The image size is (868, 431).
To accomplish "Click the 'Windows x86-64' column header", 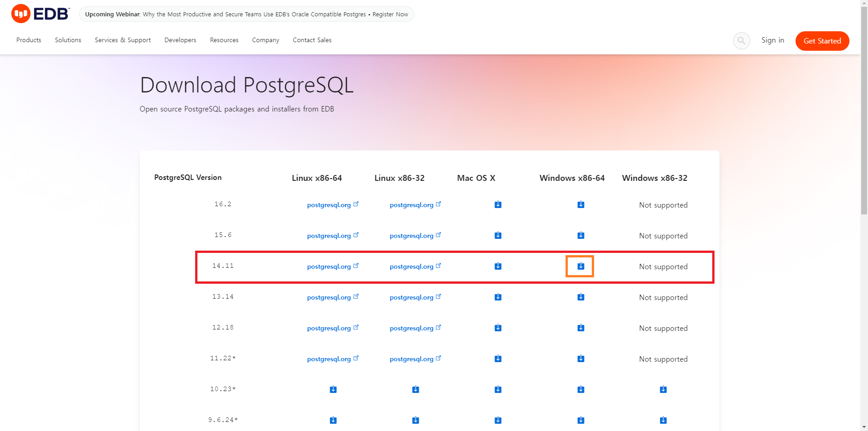I will [x=572, y=178].
